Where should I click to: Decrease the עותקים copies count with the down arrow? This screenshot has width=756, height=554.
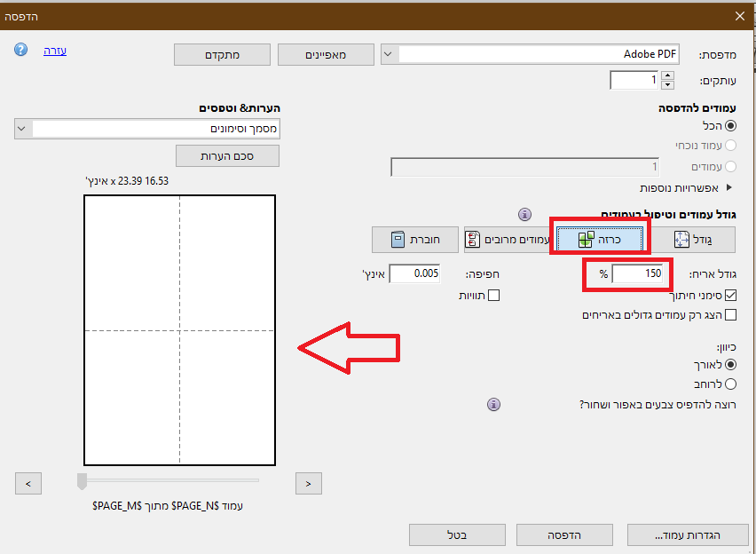pyautogui.click(x=667, y=85)
